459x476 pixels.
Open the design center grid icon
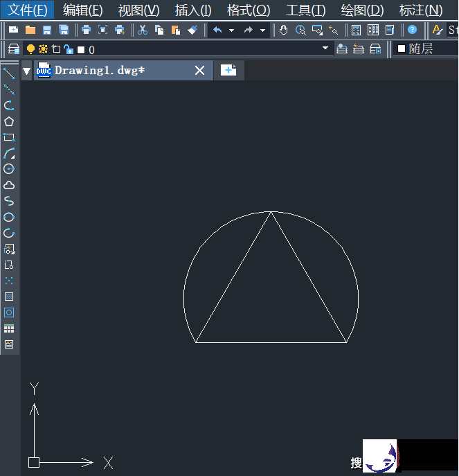tap(373, 30)
